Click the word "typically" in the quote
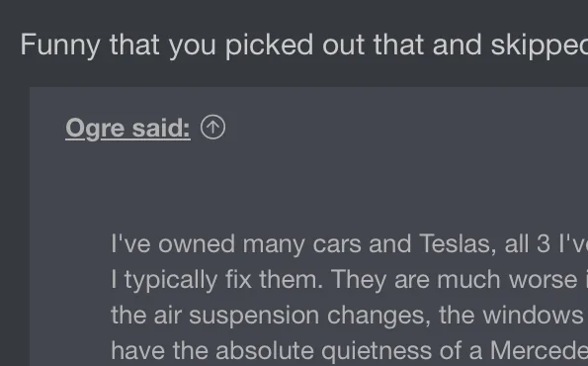Image resolution: width=588 pixels, height=366 pixels. click(x=171, y=281)
